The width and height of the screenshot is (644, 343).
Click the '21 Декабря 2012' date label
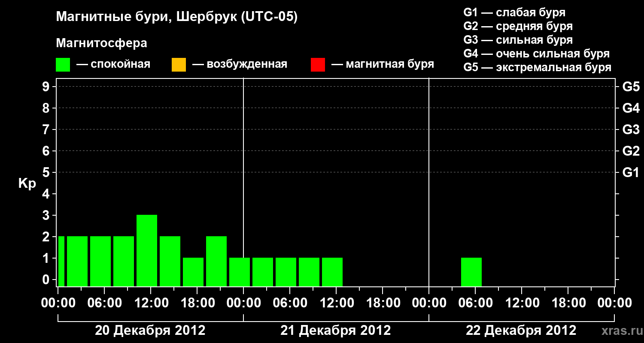(336, 331)
